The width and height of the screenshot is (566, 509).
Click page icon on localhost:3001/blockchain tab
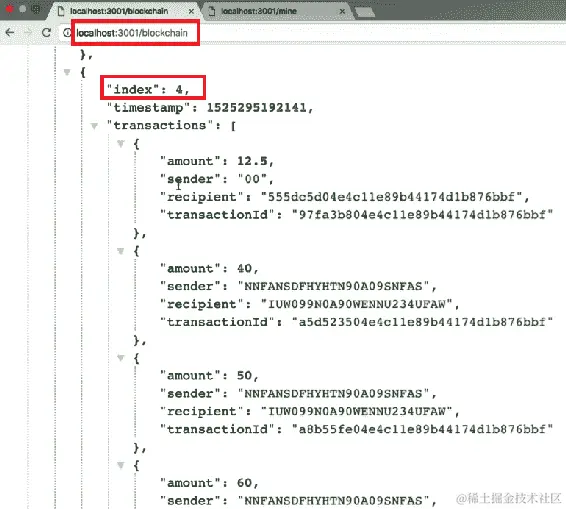point(61,11)
